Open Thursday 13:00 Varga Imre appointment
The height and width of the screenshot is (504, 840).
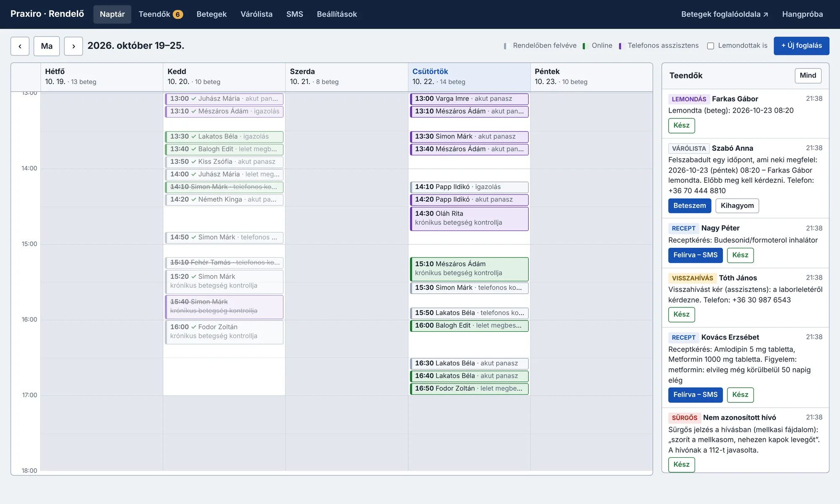(469, 99)
